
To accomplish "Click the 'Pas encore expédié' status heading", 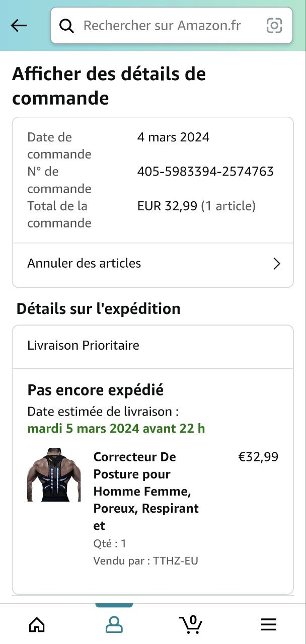I will [x=95, y=390].
